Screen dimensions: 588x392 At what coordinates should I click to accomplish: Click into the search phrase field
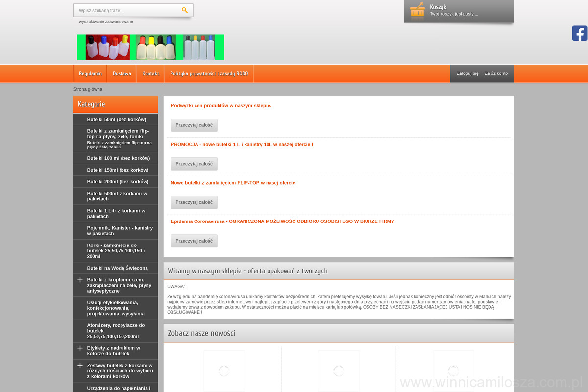[126, 10]
